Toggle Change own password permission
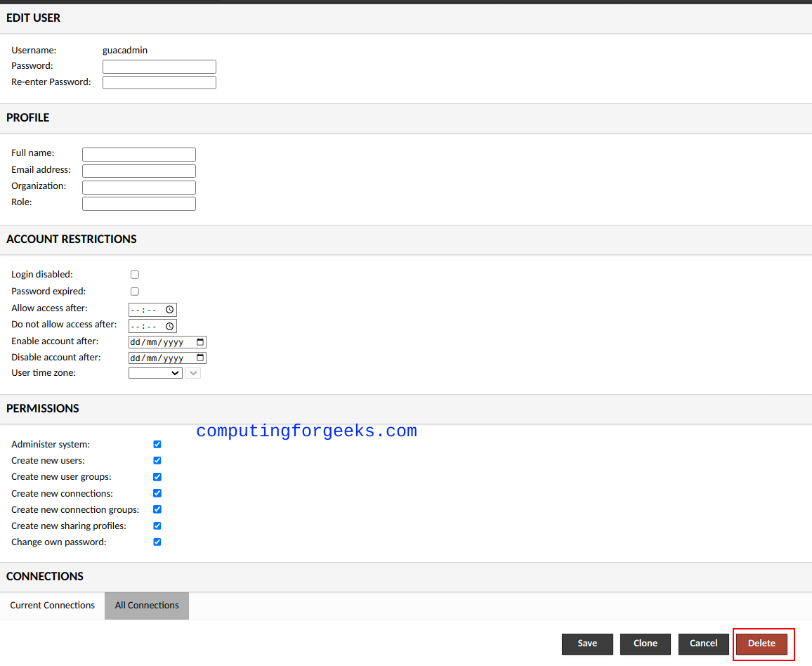Image resolution: width=812 pixels, height=666 pixels. (x=157, y=542)
